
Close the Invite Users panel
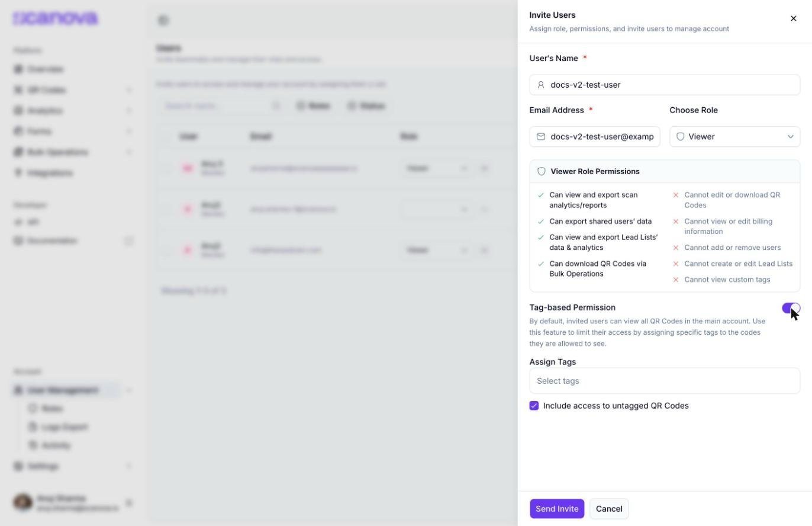tap(794, 18)
